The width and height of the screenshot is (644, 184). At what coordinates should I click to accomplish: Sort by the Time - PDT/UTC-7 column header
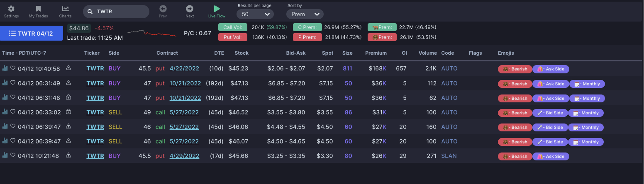point(24,53)
